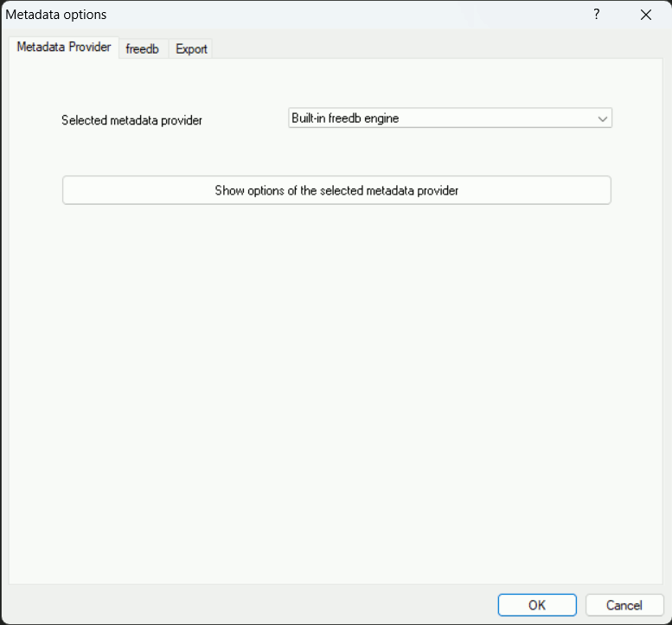Open the Export tab
This screenshot has height=625, width=672.
[191, 49]
